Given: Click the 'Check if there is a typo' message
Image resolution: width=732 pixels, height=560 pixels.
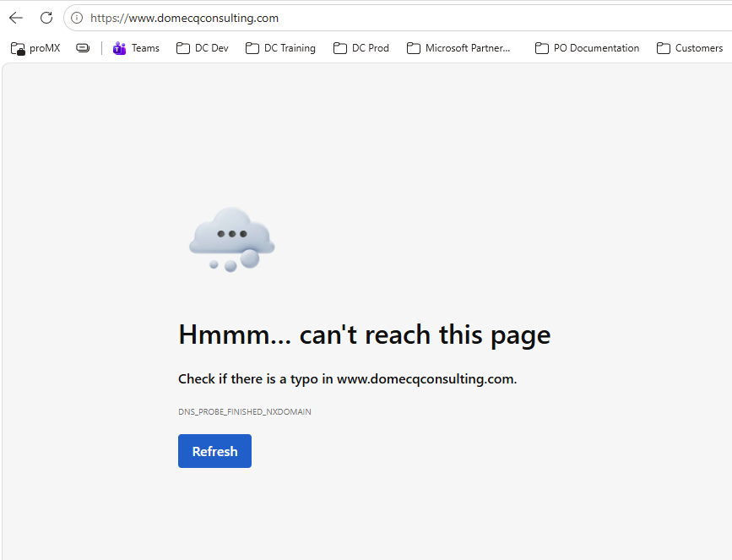Looking at the screenshot, I should click(x=347, y=378).
